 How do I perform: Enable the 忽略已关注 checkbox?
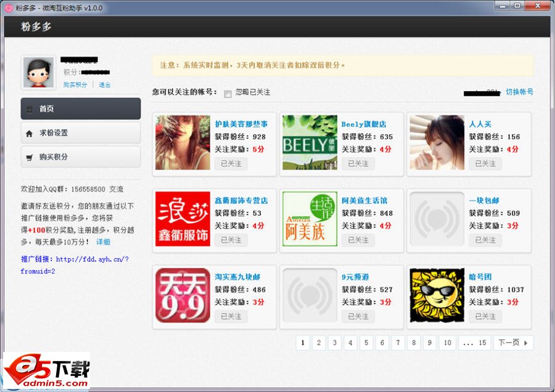click(228, 92)
